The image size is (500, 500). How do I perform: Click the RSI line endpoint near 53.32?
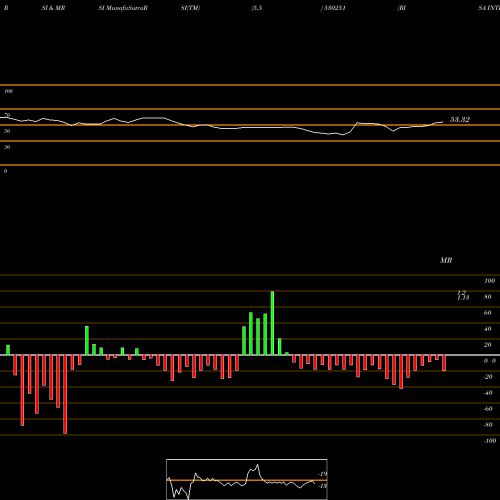point(443,122)
